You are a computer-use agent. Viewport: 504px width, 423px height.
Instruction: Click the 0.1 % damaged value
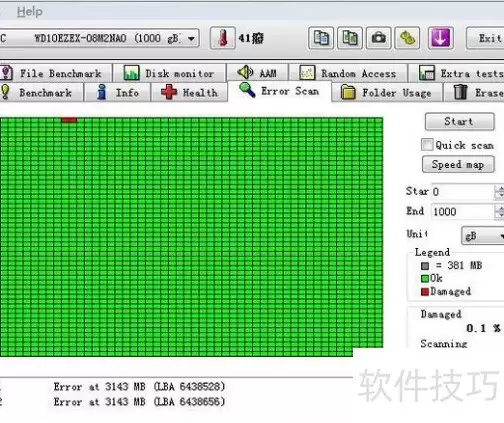click(483, 328)
